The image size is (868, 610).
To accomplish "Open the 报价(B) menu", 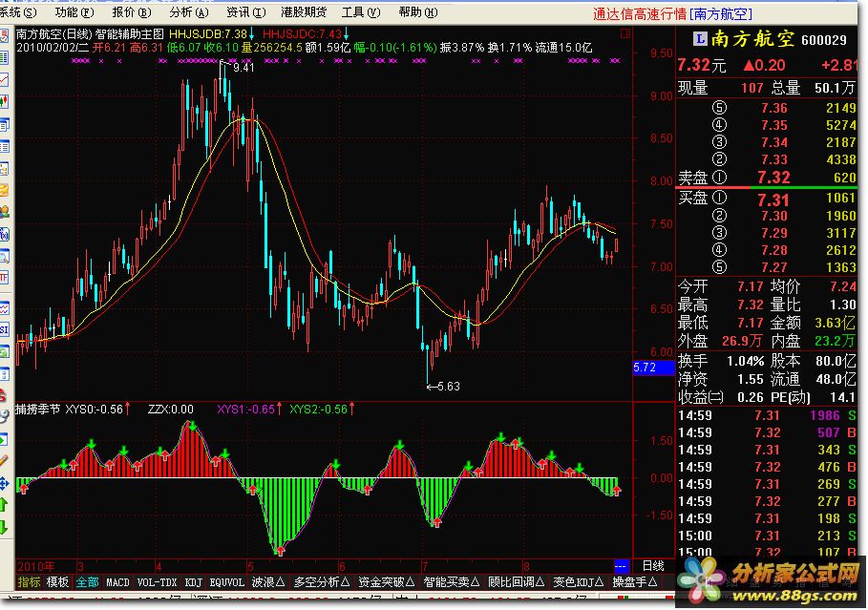I will point(131,12).
